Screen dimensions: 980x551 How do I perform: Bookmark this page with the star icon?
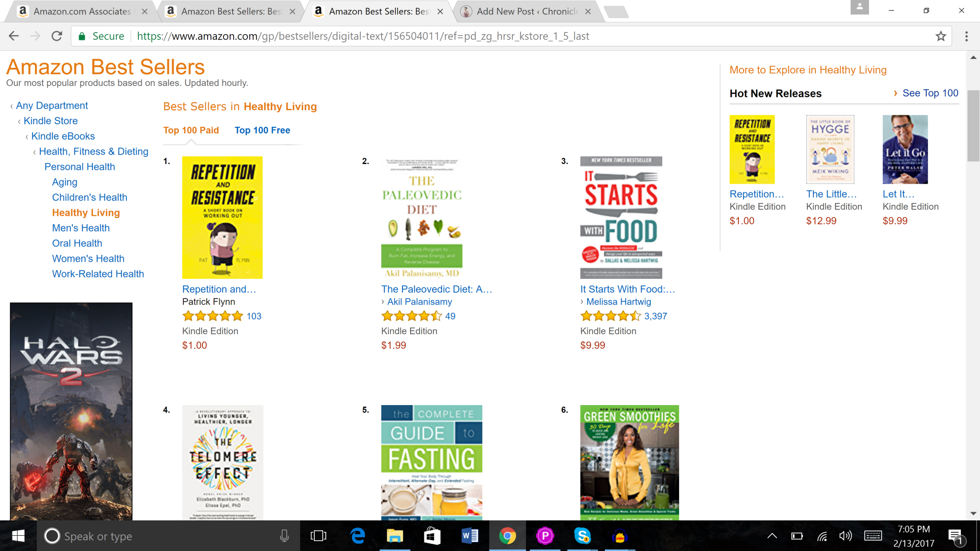(x=941, y=36)
